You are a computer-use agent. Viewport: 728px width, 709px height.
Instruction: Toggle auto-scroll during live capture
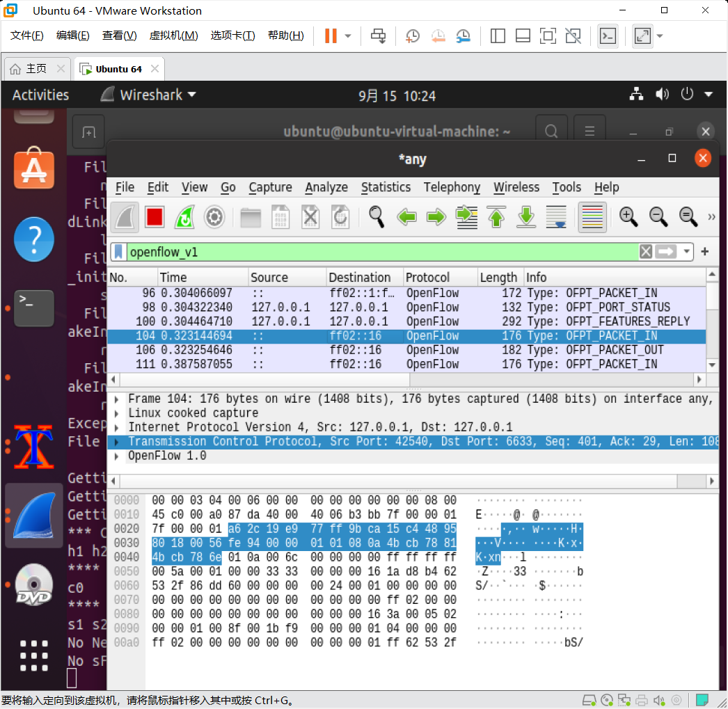(x=556, y=217)
